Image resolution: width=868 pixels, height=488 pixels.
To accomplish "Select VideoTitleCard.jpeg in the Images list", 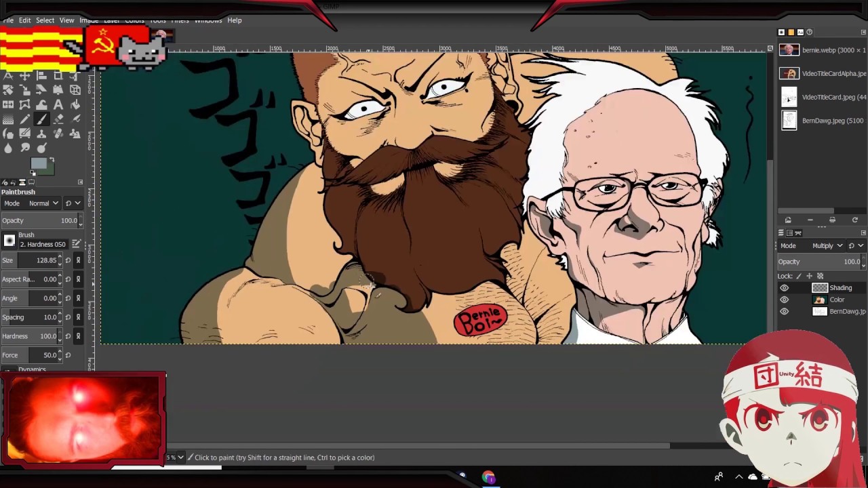I will [x=823, y=97].
